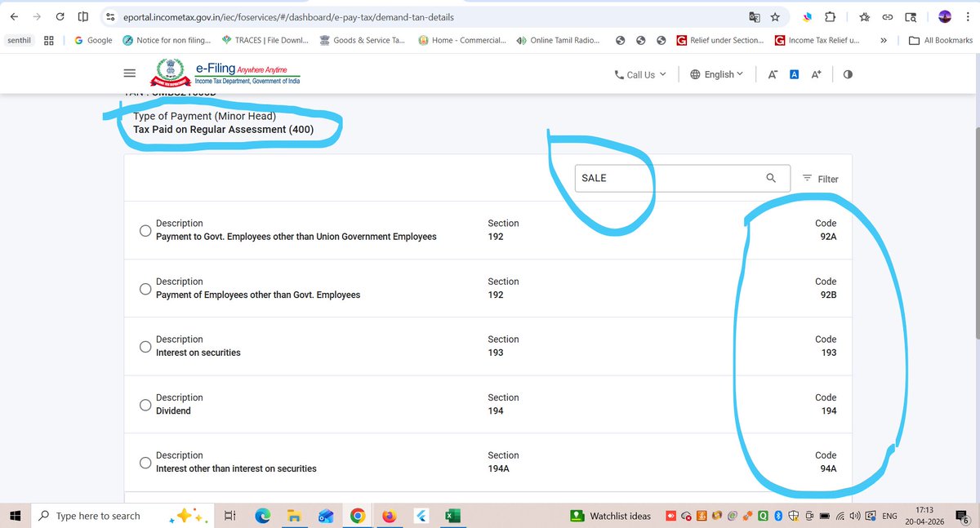Select radio button for code 92A
The width and height of the screenshot is (980, 528).
145,230
